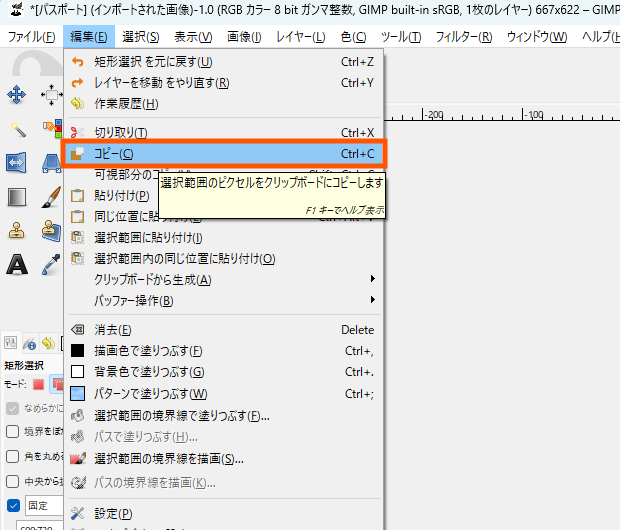Open the Tools menu

click(x=401, y=37)
